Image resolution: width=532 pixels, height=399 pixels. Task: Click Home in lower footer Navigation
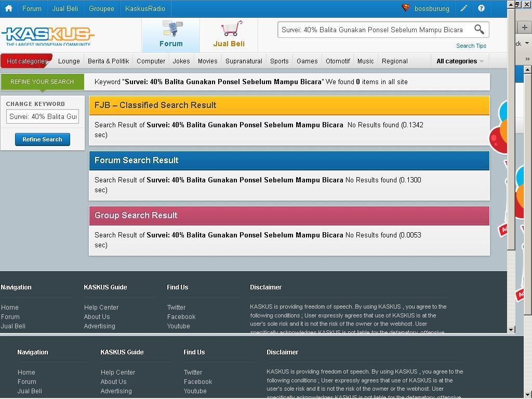[26, 372]
